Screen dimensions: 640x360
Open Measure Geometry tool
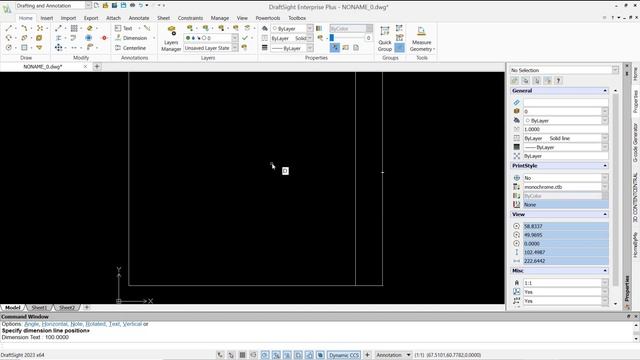(x=422, y=39)
